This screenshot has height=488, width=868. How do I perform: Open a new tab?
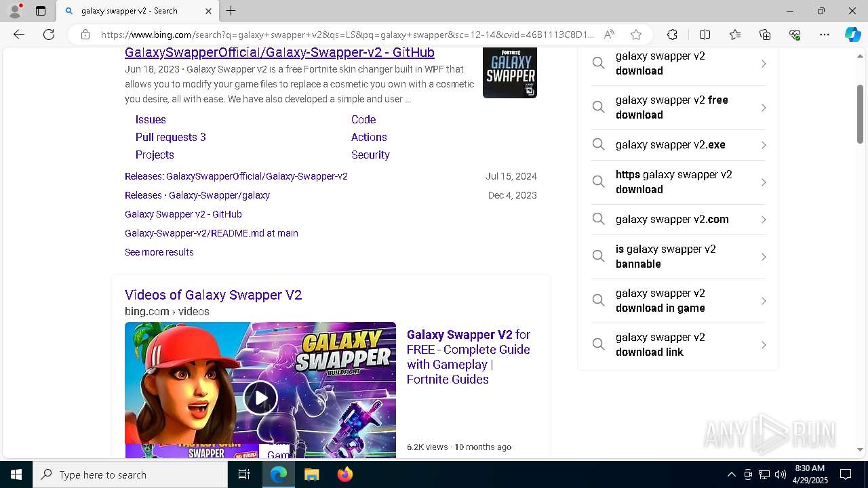point(231,11)
